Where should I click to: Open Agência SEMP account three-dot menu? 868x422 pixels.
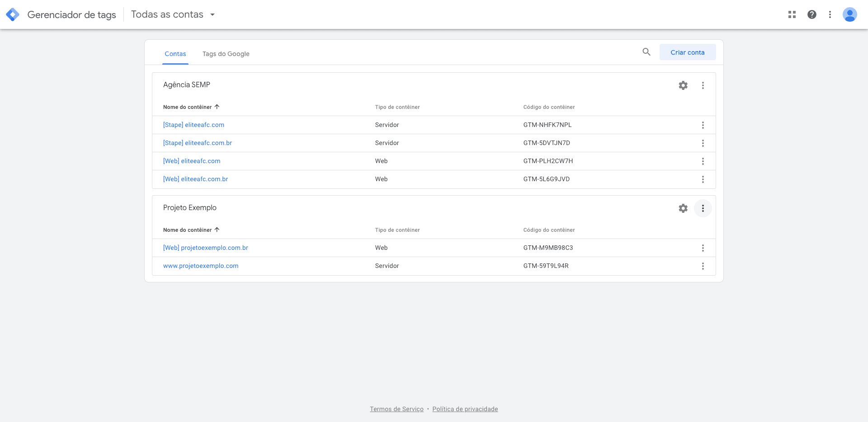[703, 85]
